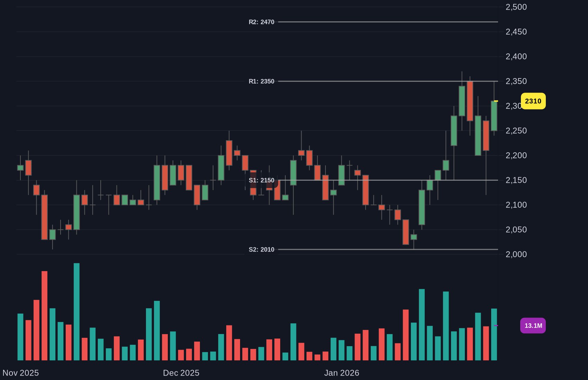
Task: Click the 2,500 price axis label
Action: pos(516,7)
